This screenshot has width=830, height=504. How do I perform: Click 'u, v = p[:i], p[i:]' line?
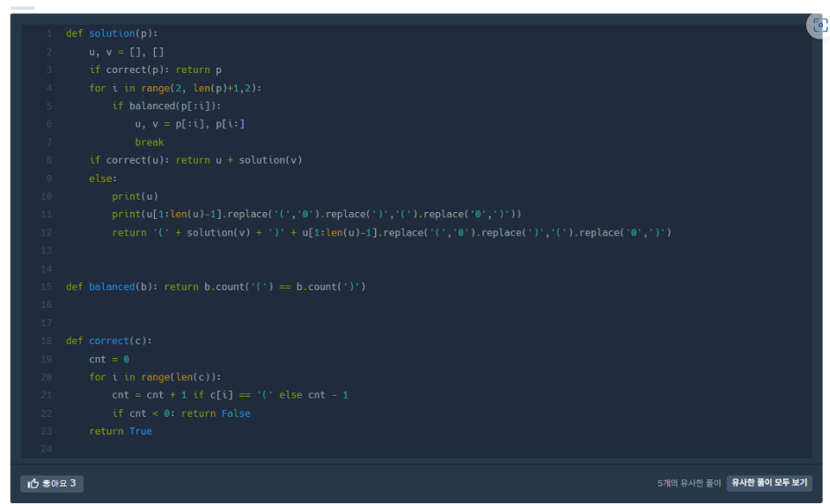[189, 124]
